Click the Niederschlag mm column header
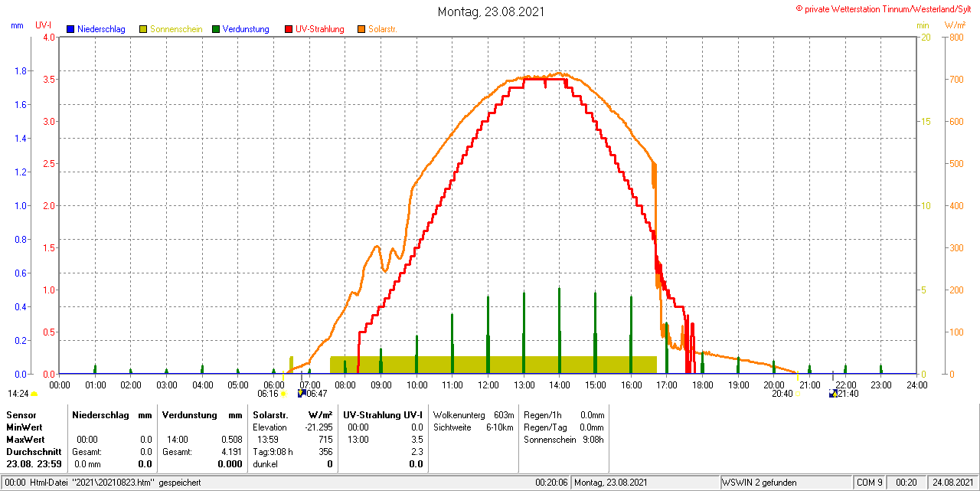Image resolution: width=980 pixels, height=491 pixels. [113, 414]
